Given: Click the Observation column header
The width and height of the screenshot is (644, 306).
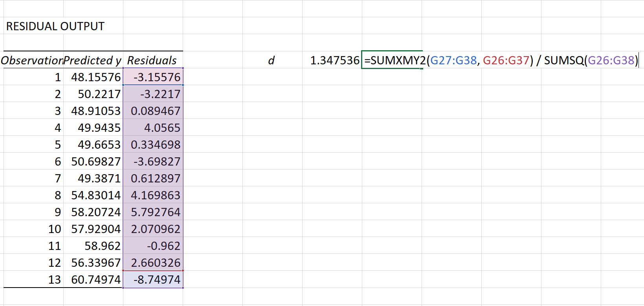Looking at the screenshot, I should click(x=33, y=60).
